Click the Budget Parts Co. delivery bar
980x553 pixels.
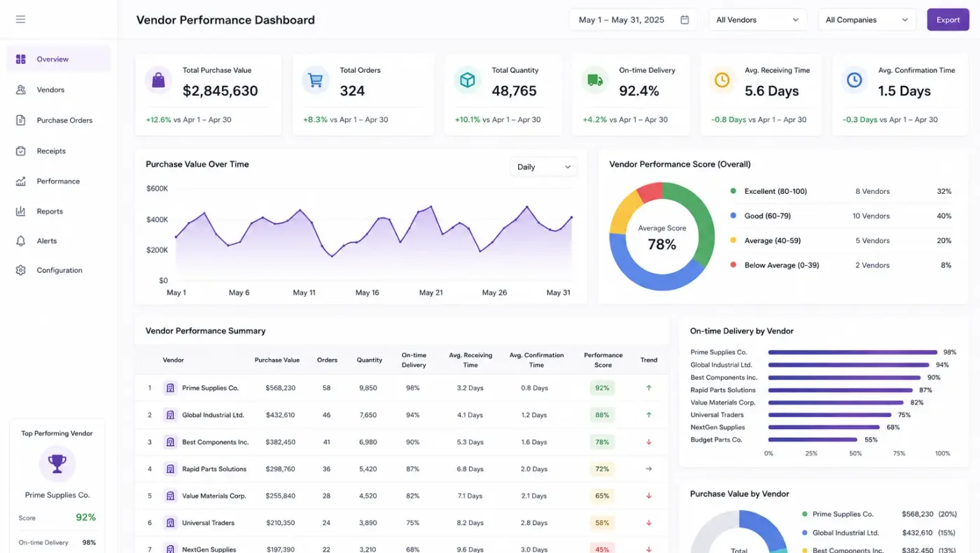(x=813, y=440)
